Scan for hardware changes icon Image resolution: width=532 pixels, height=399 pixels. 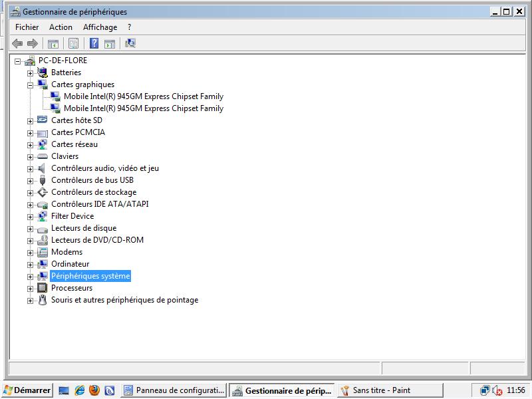pyautogui.click(x=130, y=43)
